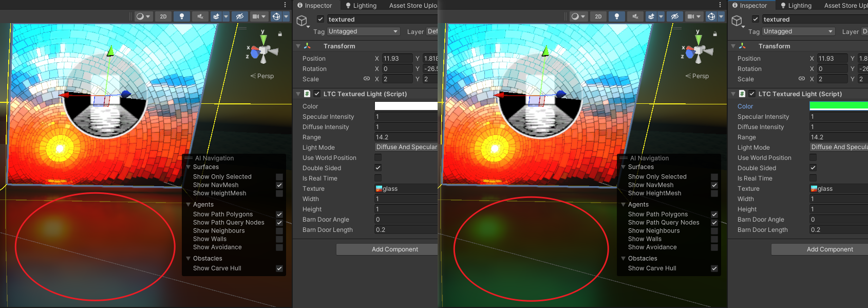This screenshot has height=308, width=868.
Task: Enable Use World Position in right Inspector
Action: click(813, 157)
